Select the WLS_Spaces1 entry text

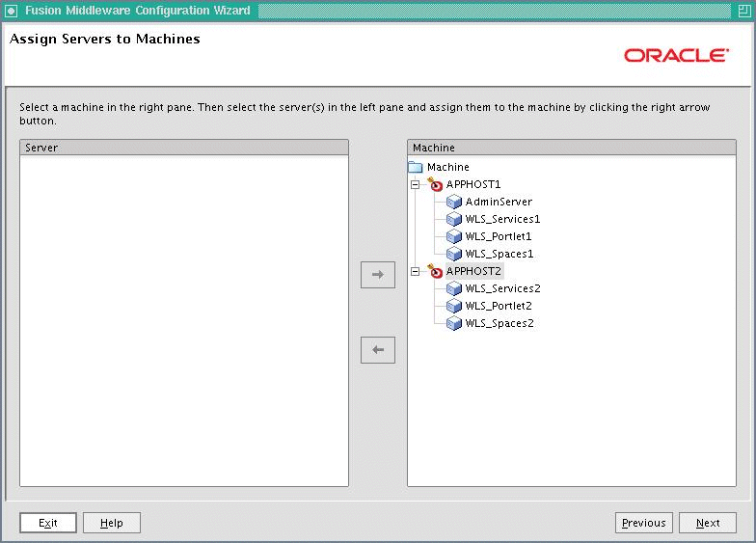(499, 255)
